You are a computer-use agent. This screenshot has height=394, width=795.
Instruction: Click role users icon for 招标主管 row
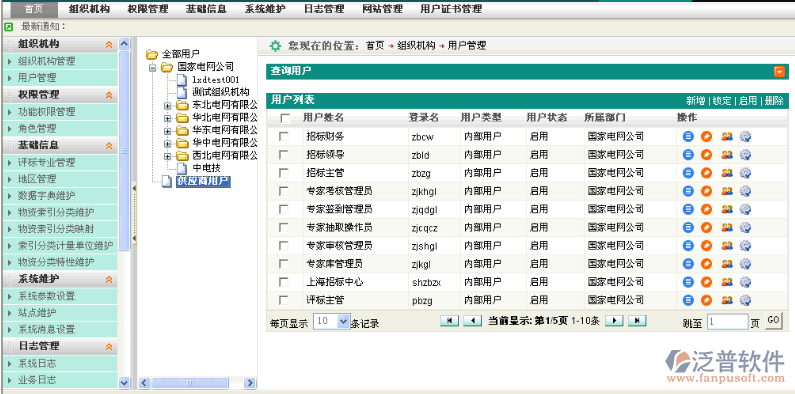[727, 173]
